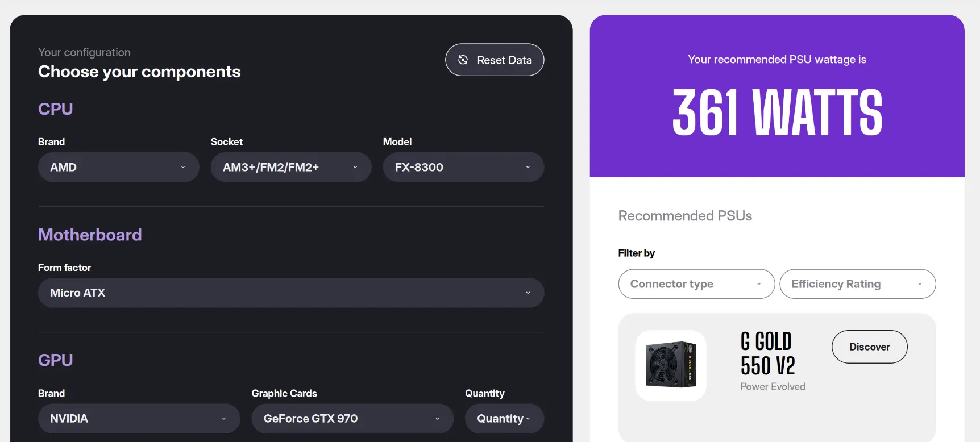Click the CPU section heading
Screen dimensions: 980x442
click(x=55, y=109)
